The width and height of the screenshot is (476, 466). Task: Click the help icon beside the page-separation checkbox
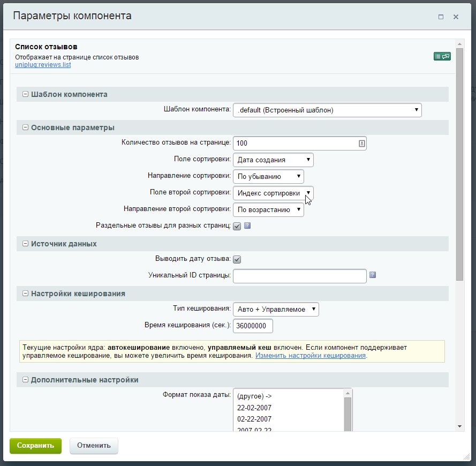click(246, 226)
